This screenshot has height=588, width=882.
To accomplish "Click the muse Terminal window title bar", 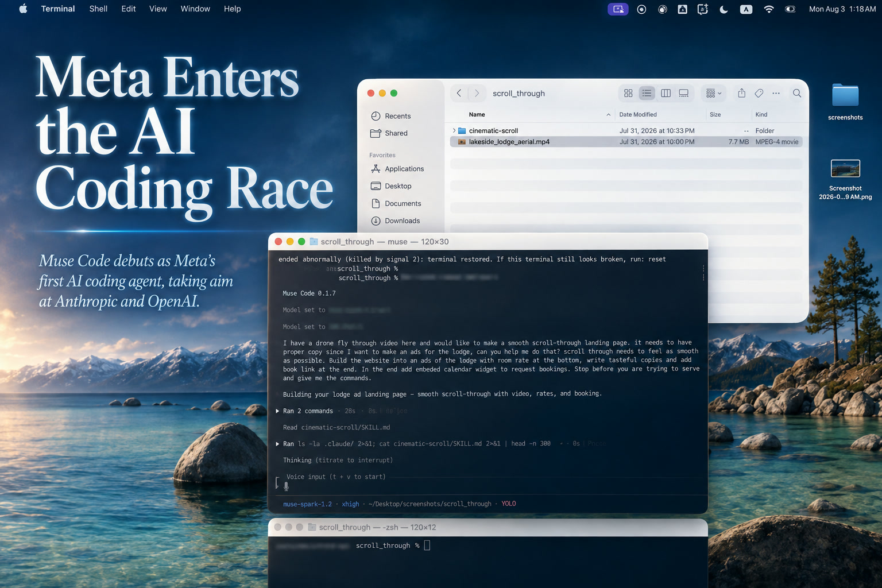I will pyautogui.click(x=488, y=242).
